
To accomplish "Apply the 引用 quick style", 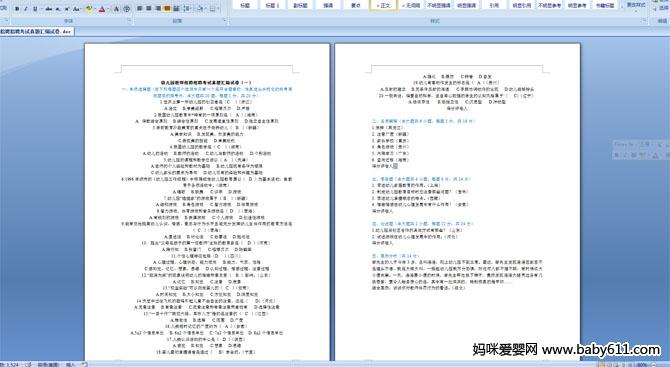I will (494, 5).
